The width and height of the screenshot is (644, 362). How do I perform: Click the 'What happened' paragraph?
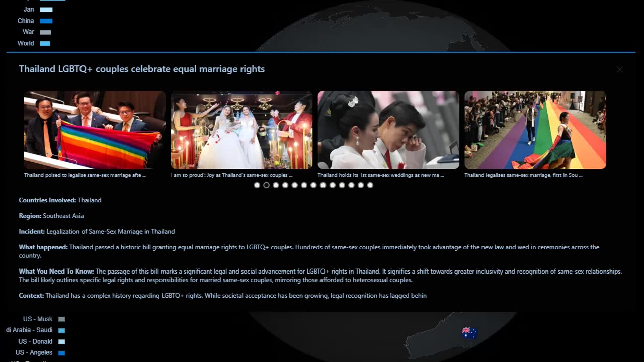click(x=309, y=251)
